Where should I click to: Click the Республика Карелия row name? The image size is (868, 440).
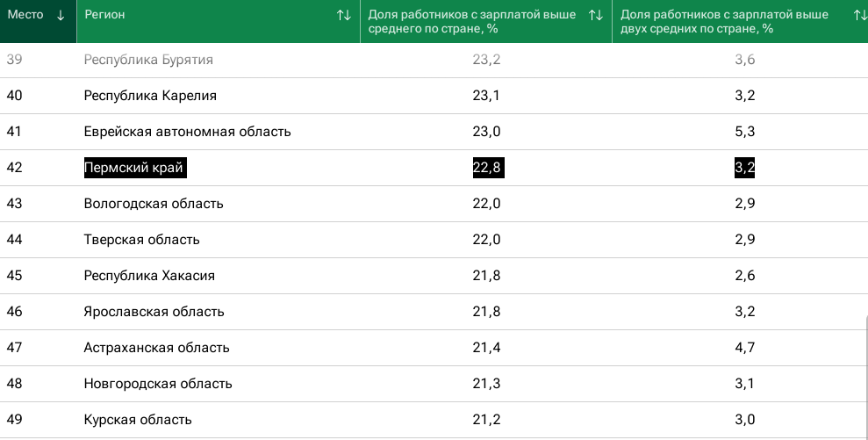150,96
